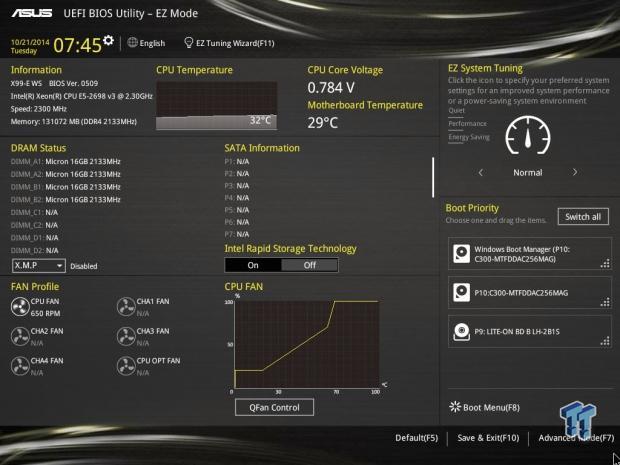Turn Intel Rapid Storage Technology Off
The width and height of the screenshot is (620, 465).
coord(310,265)
